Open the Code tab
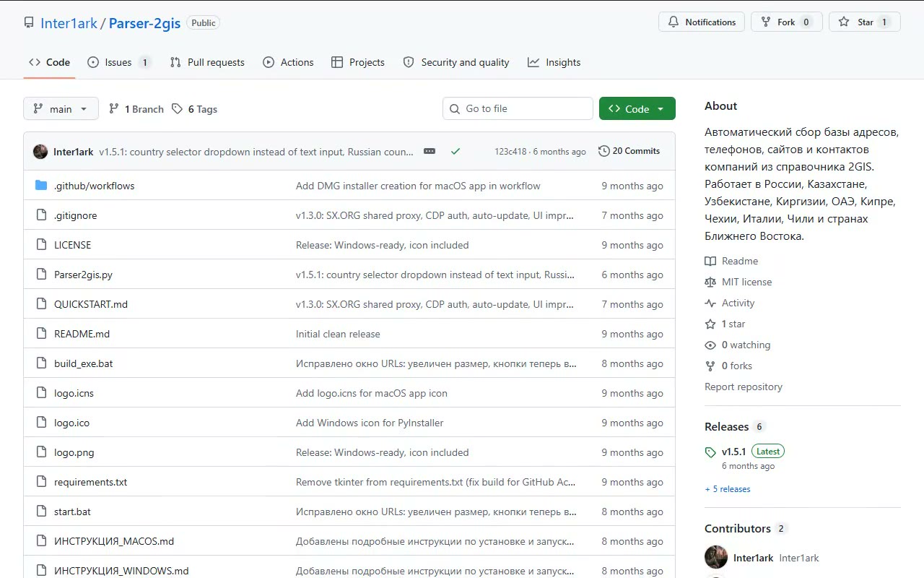This screenshot has width=924, height=578. pos(50,62)
